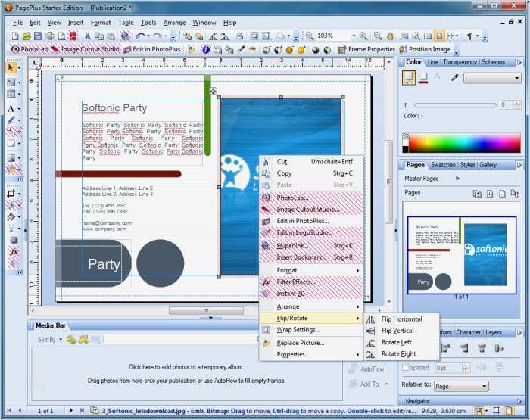Viewport: 530px width, 420px height.
Task: Switch to the Swatches tab
Action: pos(443,165)
